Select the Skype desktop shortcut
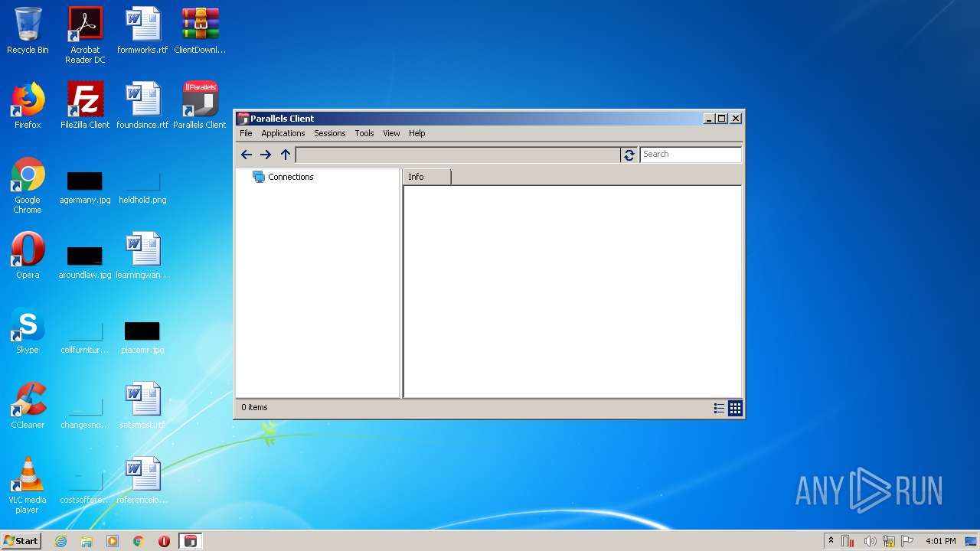Viewport: 980px width, 551px height. 28,331
